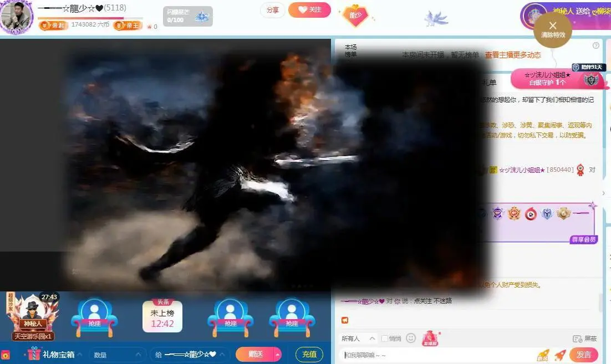The width and height of the screenshot is (611, 364).
Task: Click the orange announcement speaker icon
Action: [345, 320]
